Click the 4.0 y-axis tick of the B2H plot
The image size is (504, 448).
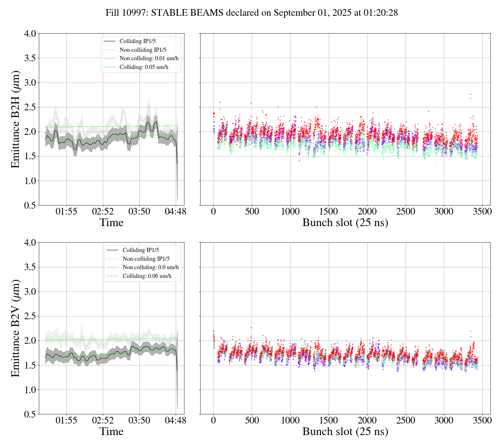[x=30, y=34]
